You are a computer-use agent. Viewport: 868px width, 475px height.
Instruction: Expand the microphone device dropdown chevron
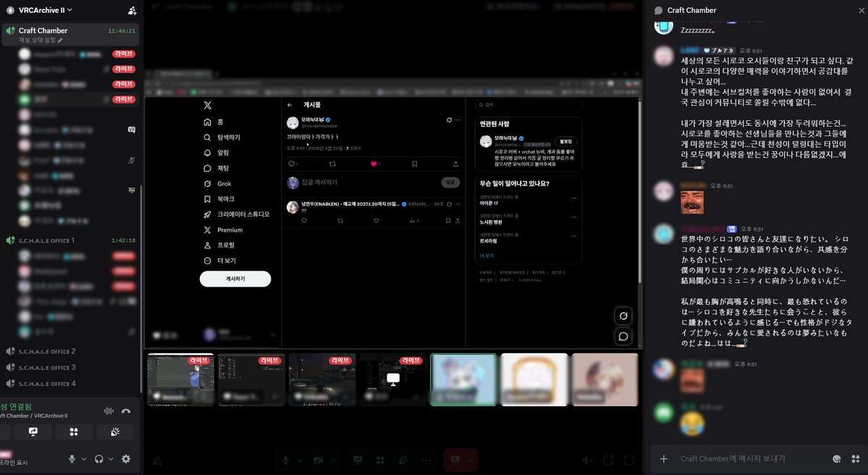83,459
